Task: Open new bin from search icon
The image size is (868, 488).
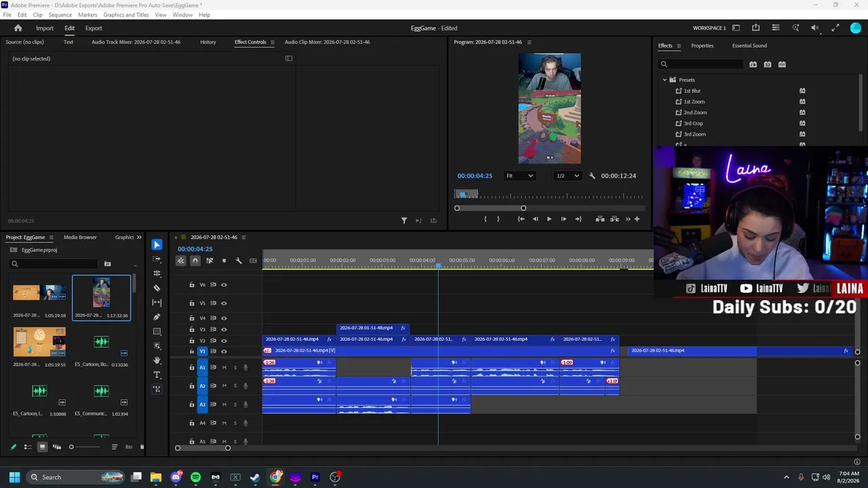Action: pyautogui.click(x=107, y=264)
